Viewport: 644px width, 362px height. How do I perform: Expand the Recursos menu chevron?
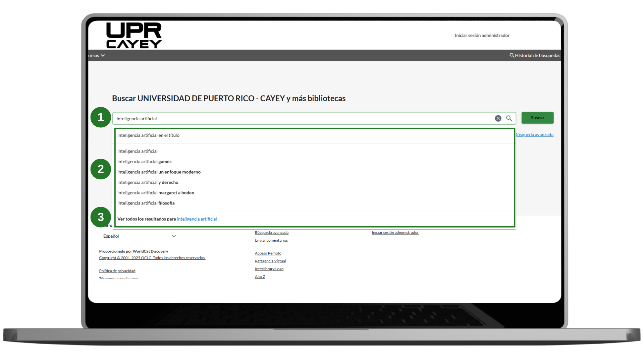pos(103,56)
